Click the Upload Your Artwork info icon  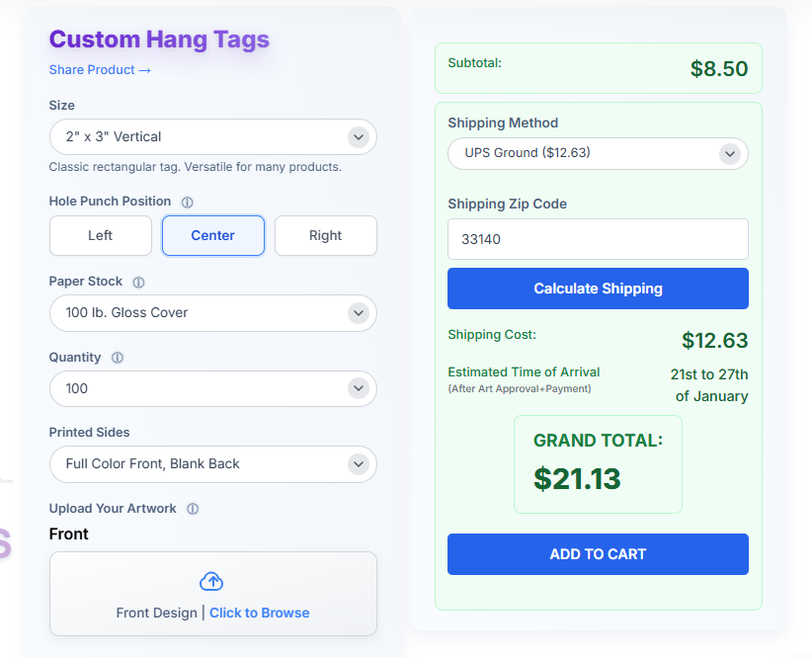(x=193, y=509)
